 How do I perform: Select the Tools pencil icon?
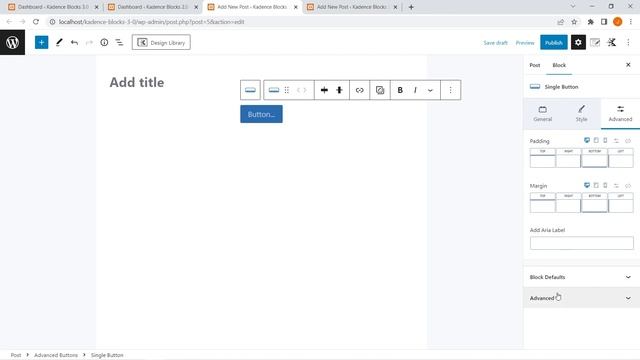click(x=59, y=42)
